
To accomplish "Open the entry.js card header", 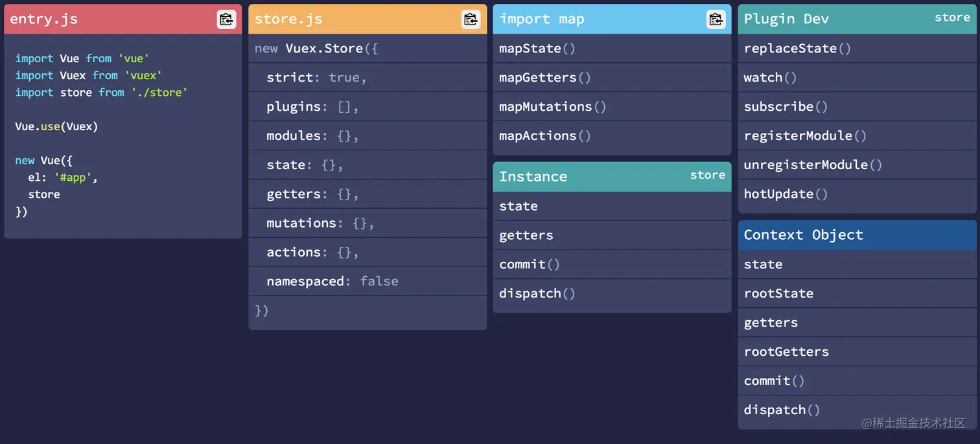I will coord(123,19).
